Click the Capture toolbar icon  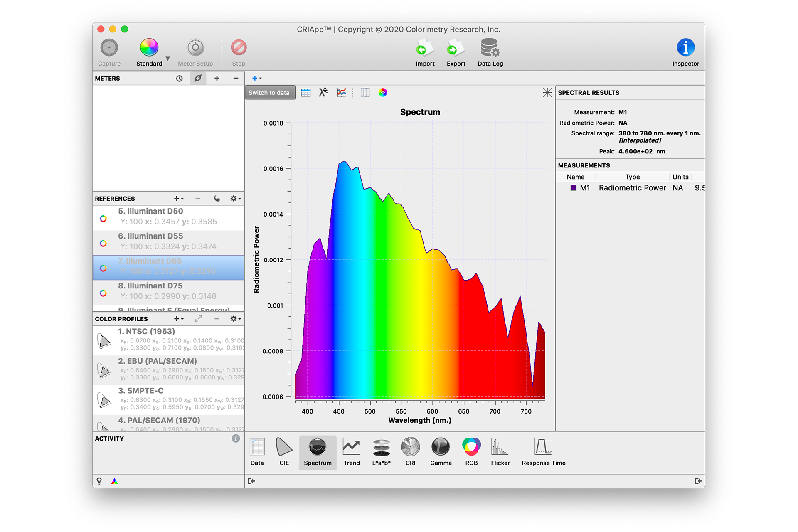tap(109, 48)
